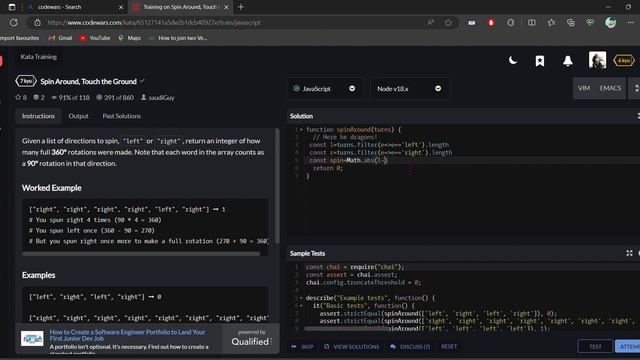Enable EMACS editor mode
The height and width of the screenshot is (360, 640).
[x=610, y=88]
